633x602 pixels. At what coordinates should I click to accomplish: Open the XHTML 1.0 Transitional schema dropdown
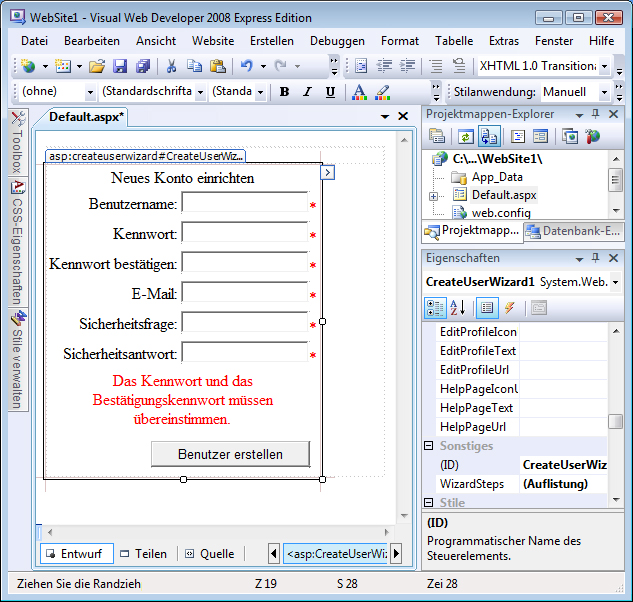click(x=604, y=66)
